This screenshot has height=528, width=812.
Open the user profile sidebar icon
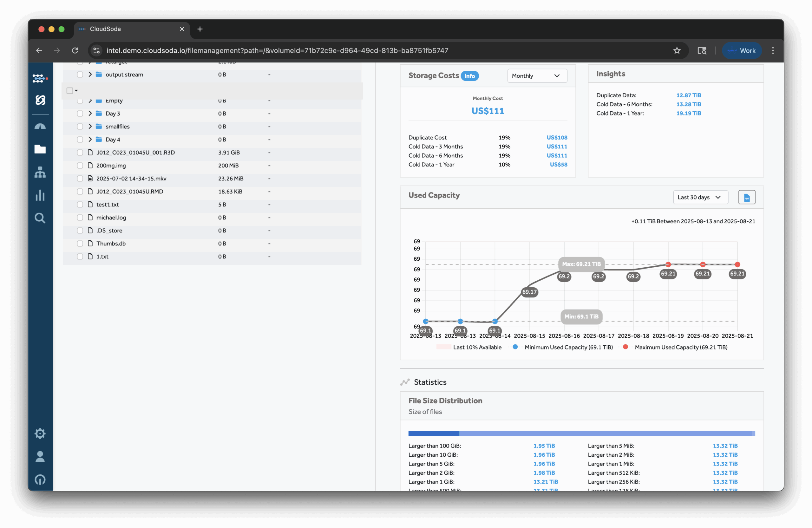click(x=40, y=456)
